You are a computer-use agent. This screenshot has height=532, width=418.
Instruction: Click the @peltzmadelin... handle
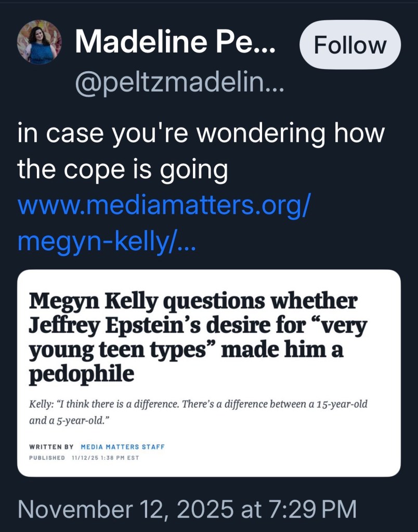(x=180, y=81)
